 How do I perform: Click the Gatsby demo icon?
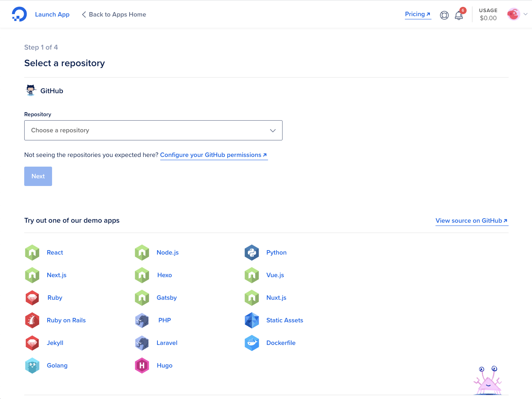[x=142, y=298]
